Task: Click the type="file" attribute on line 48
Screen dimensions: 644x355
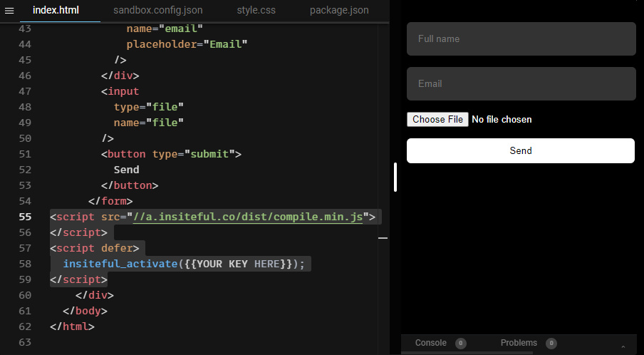Action: coord(149,107)
